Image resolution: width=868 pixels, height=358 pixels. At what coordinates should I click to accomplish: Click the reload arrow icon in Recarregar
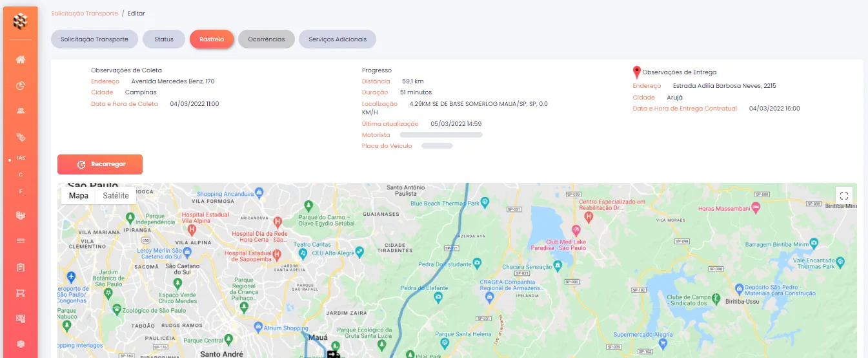tap(81, 164)
